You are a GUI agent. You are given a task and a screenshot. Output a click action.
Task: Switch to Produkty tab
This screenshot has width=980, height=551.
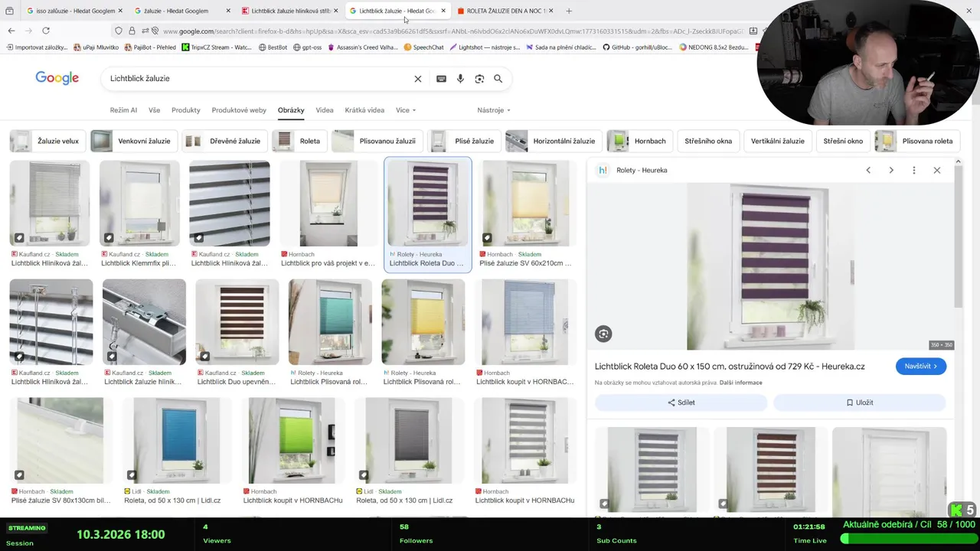point(186,110)
